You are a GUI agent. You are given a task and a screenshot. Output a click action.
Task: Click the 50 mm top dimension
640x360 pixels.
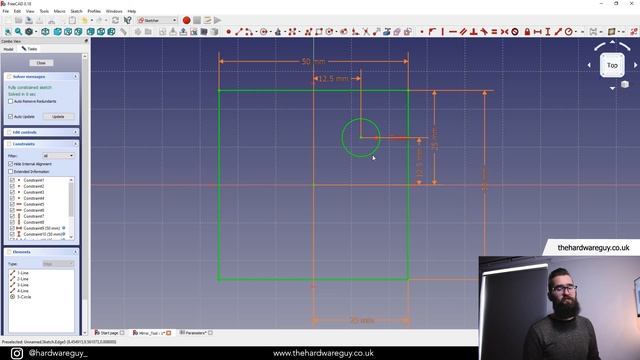[313, 62]
